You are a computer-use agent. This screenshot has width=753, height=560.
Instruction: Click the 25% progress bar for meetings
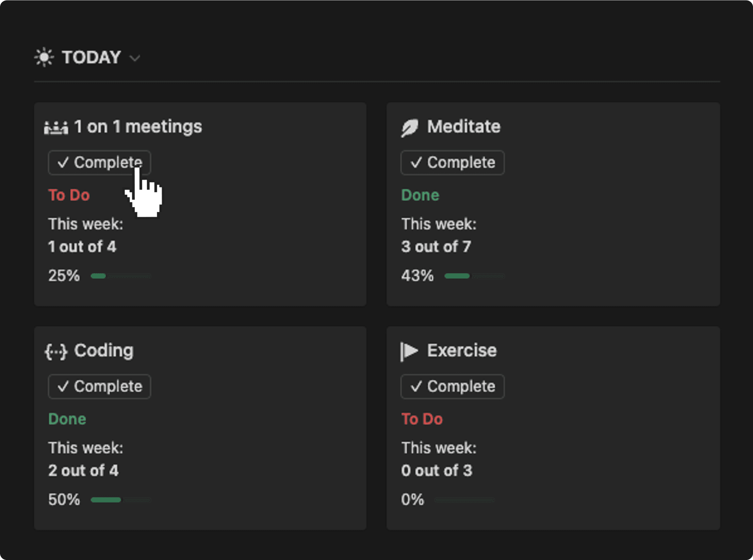pos(120,276)
